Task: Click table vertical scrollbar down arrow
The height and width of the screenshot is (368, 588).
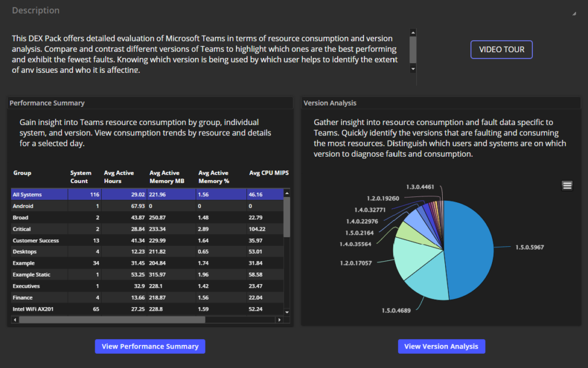Action: [287, 312]
